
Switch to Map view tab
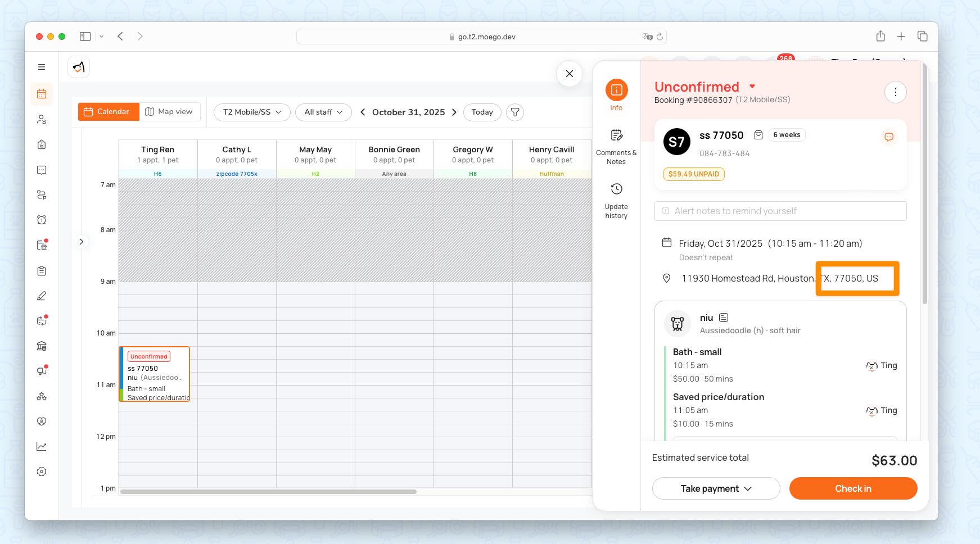click(x=169, y=112)
